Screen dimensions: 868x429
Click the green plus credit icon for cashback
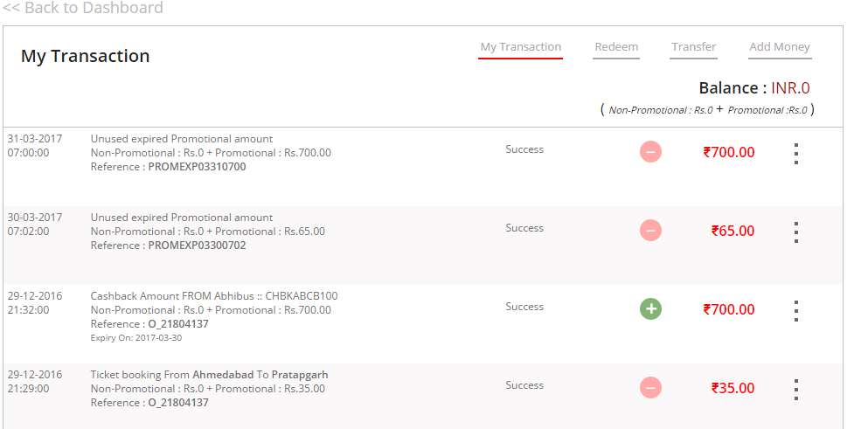click(650, 309)
